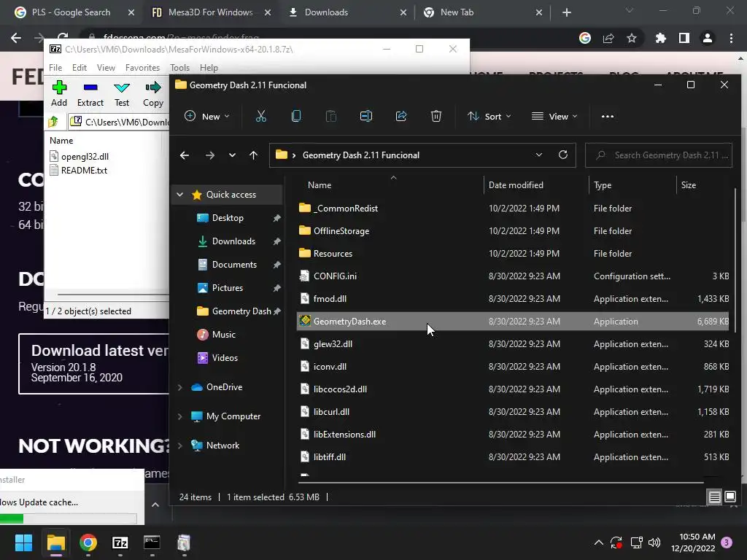The image size is (747, 560).
Task: Open 7-Zip from taskbar
Action: point(120,542)
